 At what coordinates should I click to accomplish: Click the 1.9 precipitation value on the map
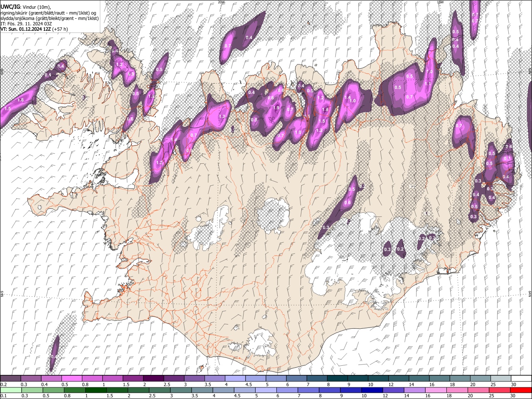[x=276, y=108]
